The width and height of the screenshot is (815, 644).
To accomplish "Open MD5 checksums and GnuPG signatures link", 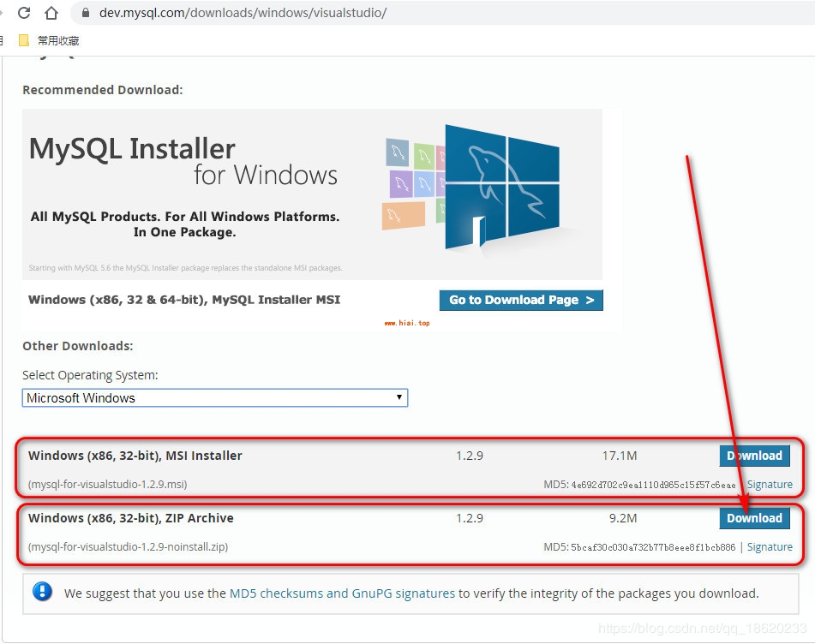I will 342,593.
